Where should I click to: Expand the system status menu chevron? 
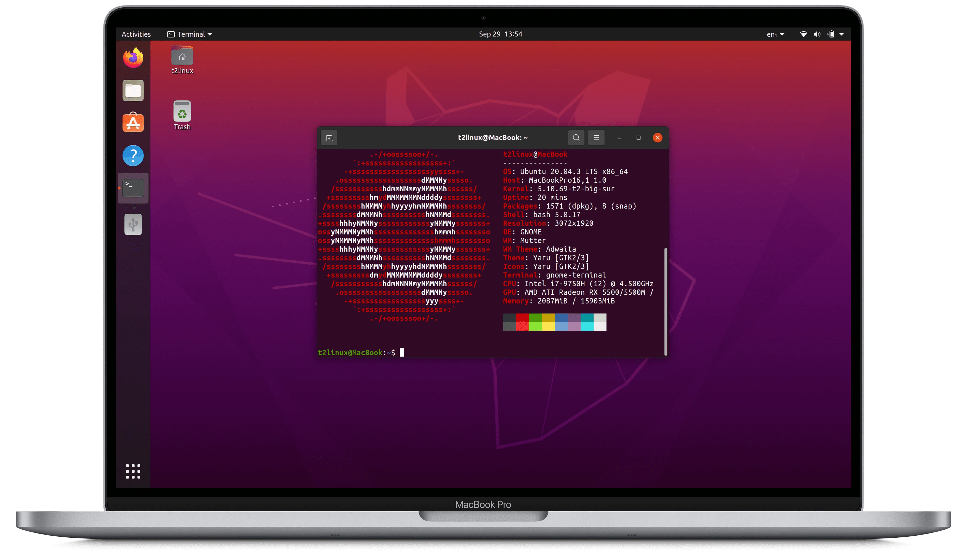842,34
